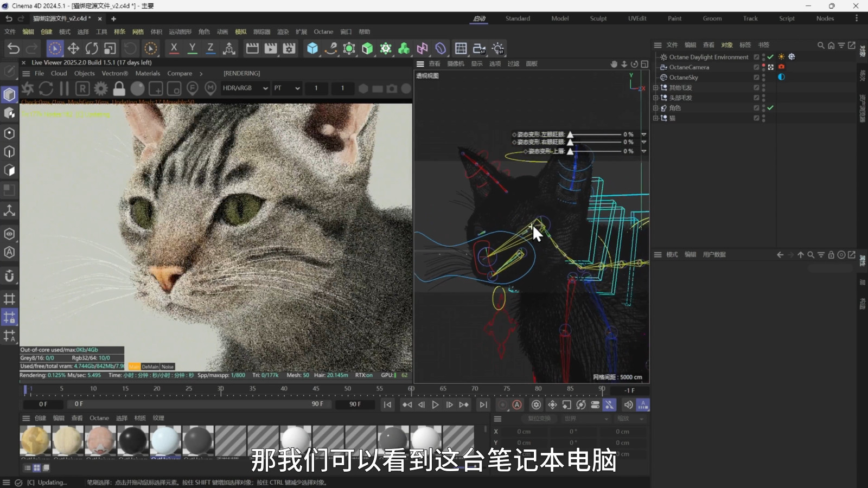Restart render in Live Viewer toolbar

click(46, 88)
